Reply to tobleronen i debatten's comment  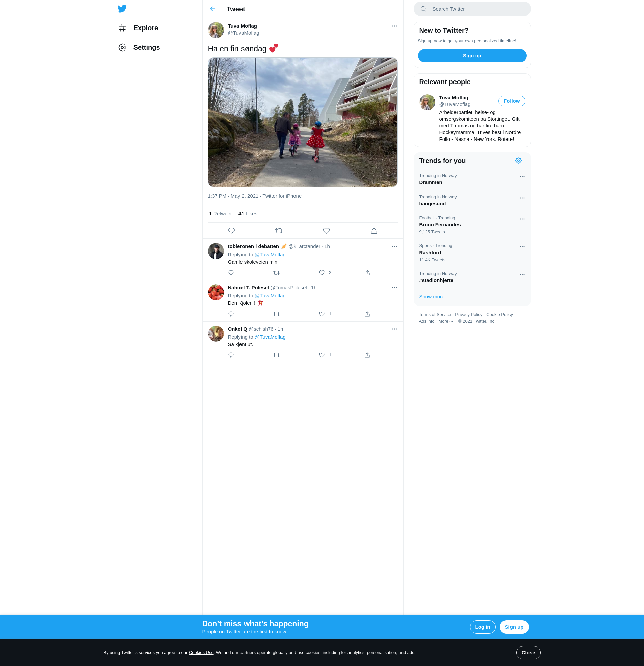coord(231,273)
